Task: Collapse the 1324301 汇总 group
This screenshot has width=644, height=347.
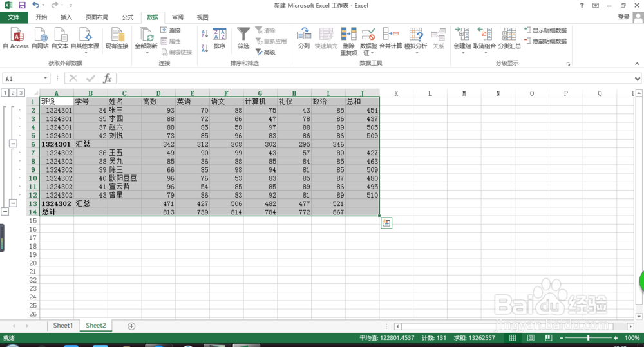Action: [x=13, y=144]
